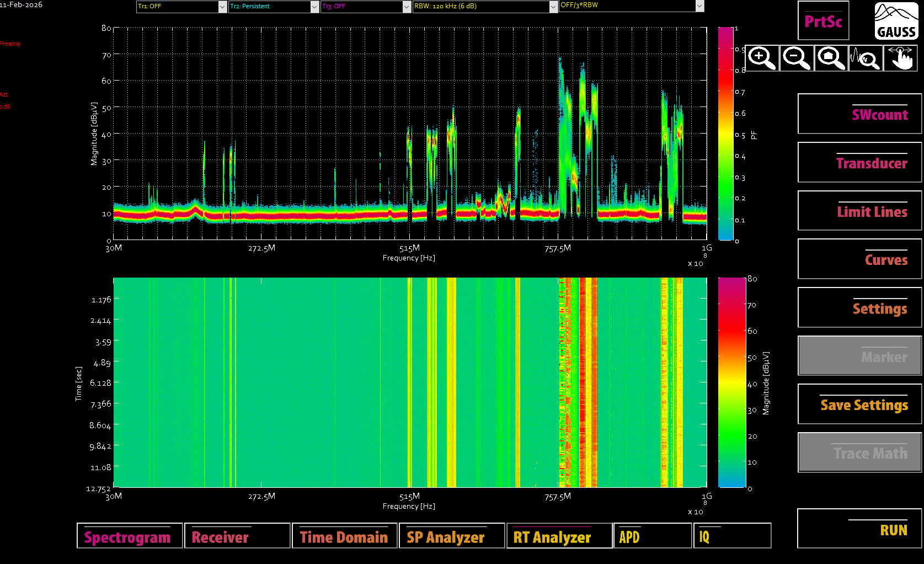The image size is (924, 564).
Task: Open the Tr2: Persistent trace dropdown
Action: tap(271, 7)
